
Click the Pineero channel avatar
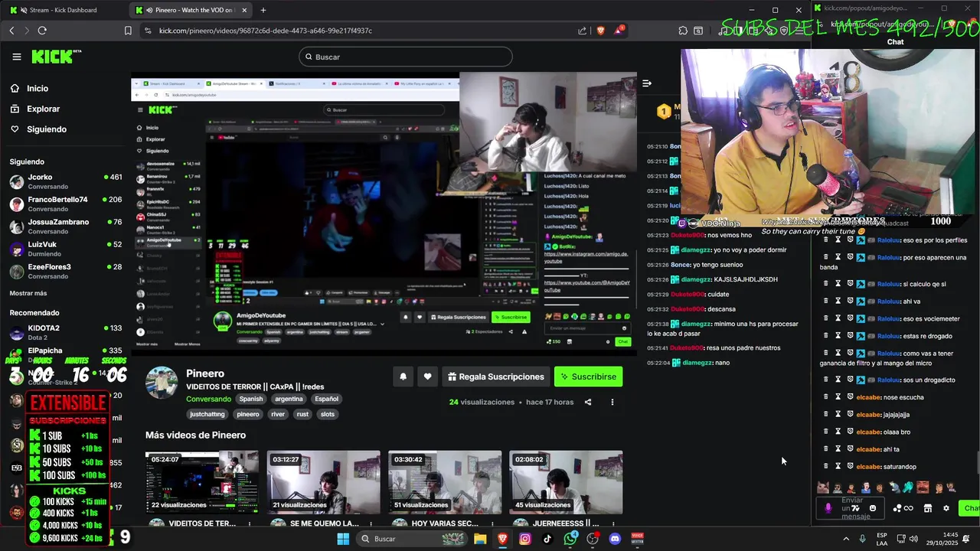(162, 382)
